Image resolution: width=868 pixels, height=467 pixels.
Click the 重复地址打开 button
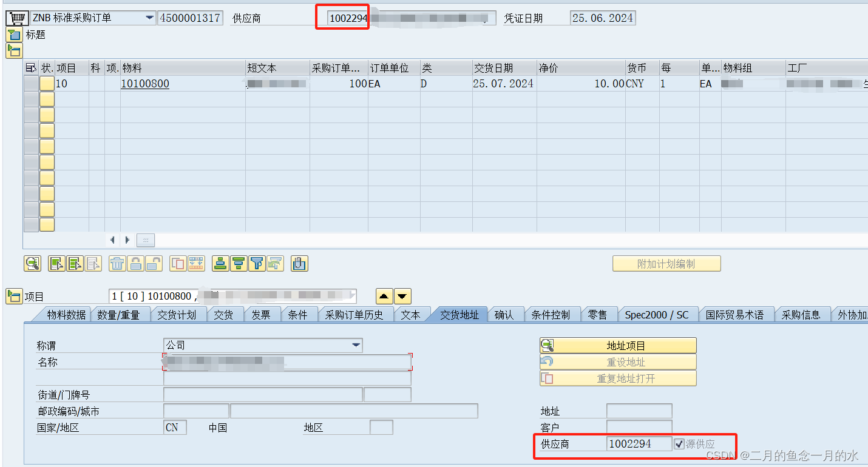click(x=618, y=378)
